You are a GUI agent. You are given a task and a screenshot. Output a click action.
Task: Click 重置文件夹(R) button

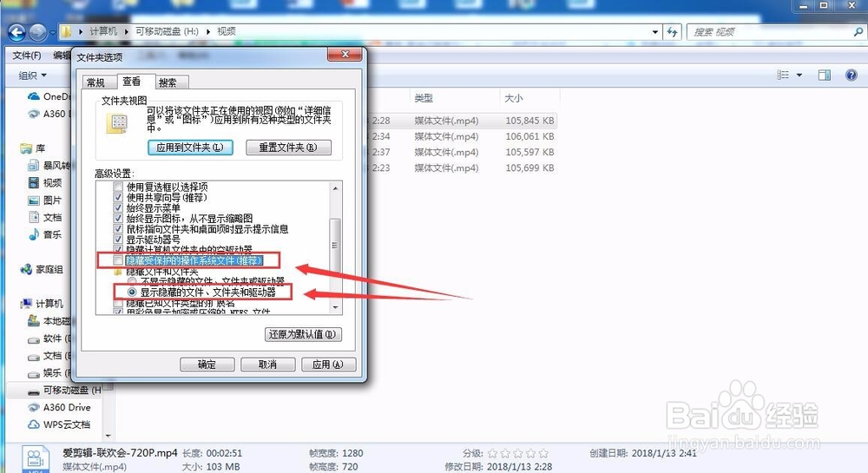pyautogui.click(x=288, y=148)
